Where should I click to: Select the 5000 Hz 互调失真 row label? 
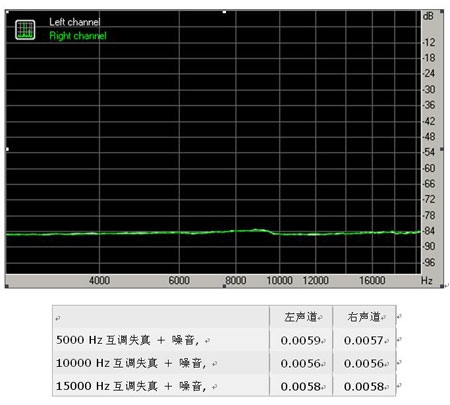(127, 340)
